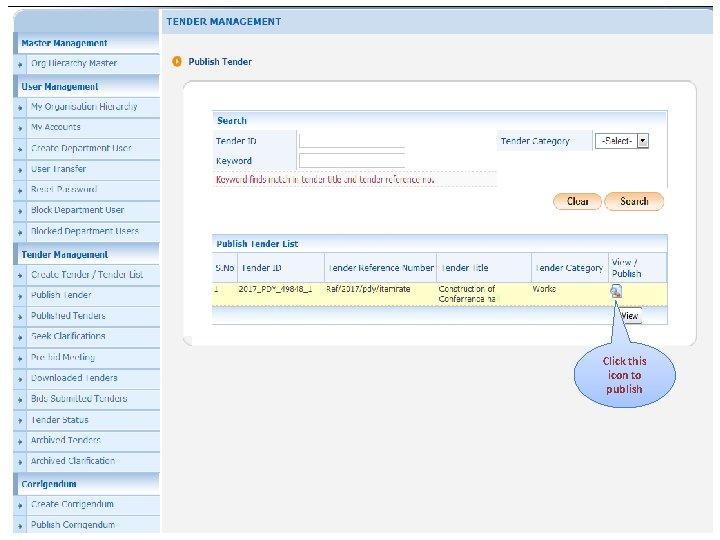Click the Clear button
This screenshot has height=540, width=720.
pos(577,202)
